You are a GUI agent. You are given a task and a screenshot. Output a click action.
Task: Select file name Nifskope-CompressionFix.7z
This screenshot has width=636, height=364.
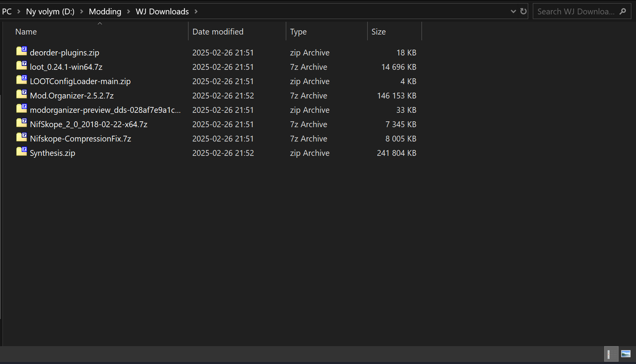tap(80, 139)
